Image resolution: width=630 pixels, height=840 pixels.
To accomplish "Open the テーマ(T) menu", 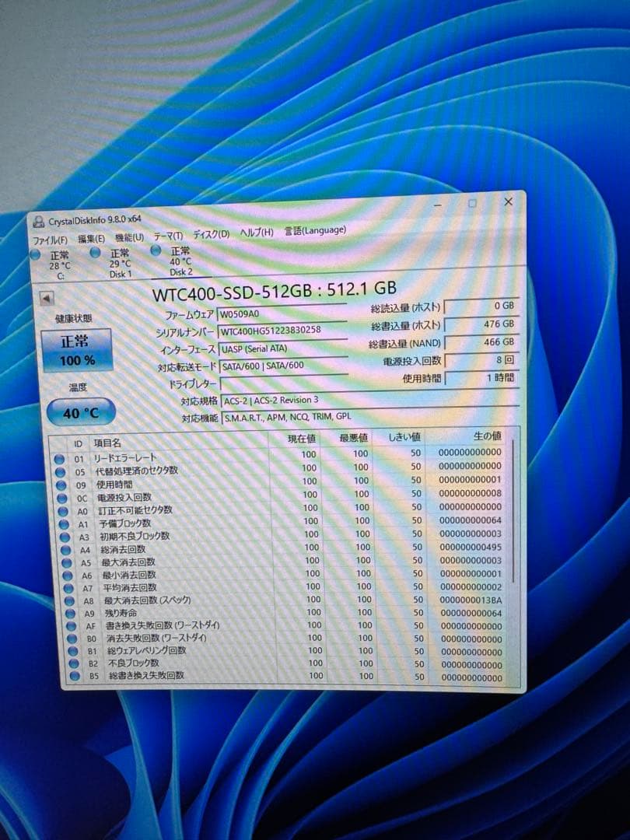I will coord(168,236).
